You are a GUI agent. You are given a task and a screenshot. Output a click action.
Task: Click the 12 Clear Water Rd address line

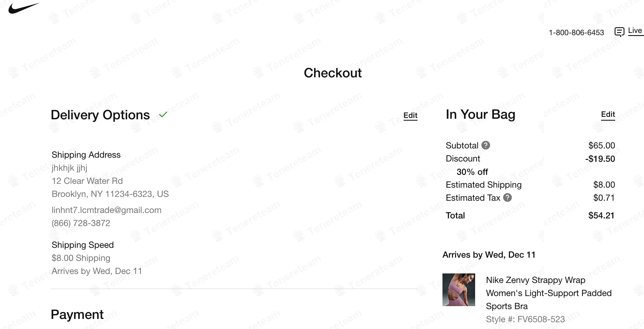click(87, 181)
